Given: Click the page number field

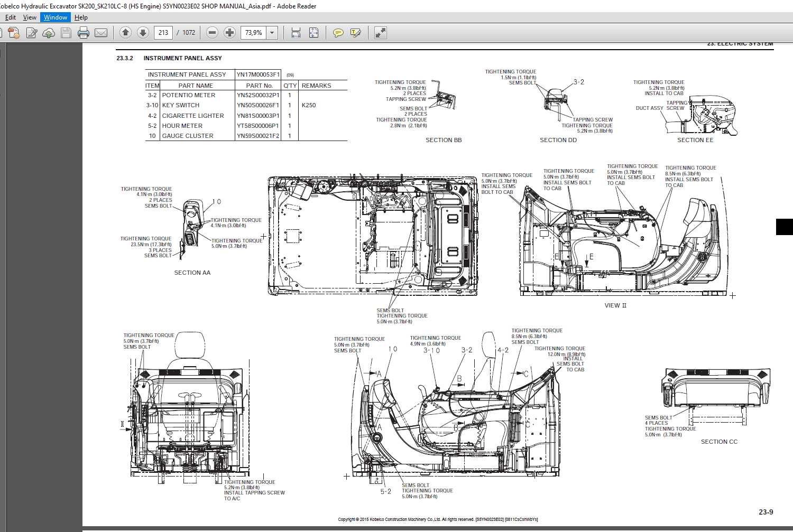Looking at the screenshot, I should coord(163,33).
